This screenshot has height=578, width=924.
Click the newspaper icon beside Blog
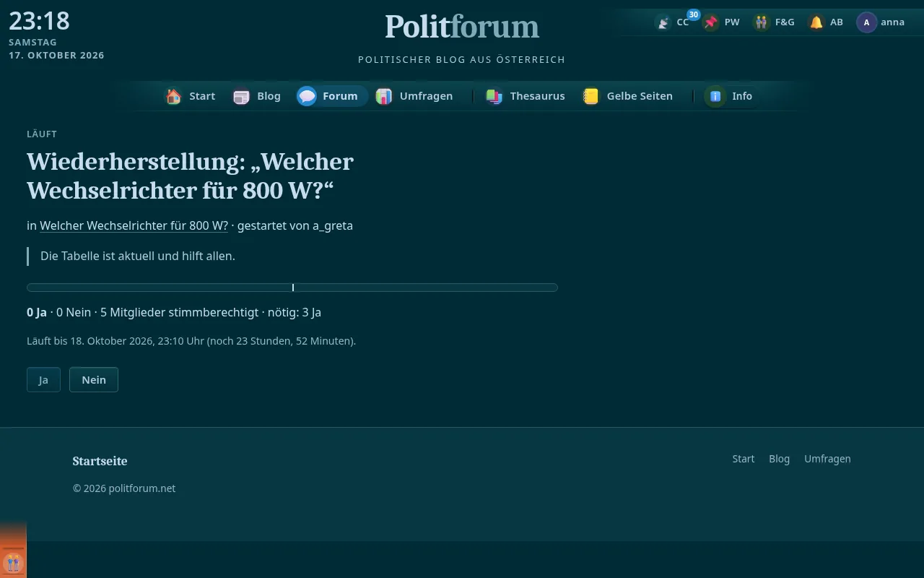coord(241,96)
